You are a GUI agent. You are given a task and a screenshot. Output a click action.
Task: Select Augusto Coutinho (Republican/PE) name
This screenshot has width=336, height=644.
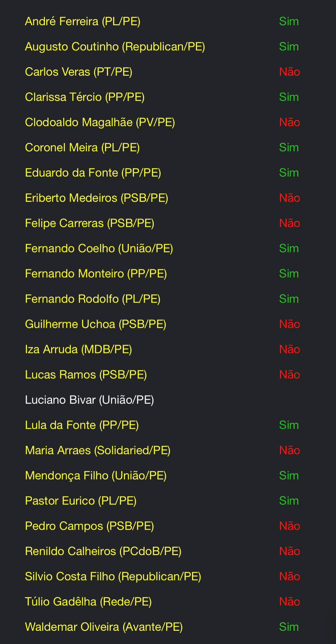click(x=115, y=47)
